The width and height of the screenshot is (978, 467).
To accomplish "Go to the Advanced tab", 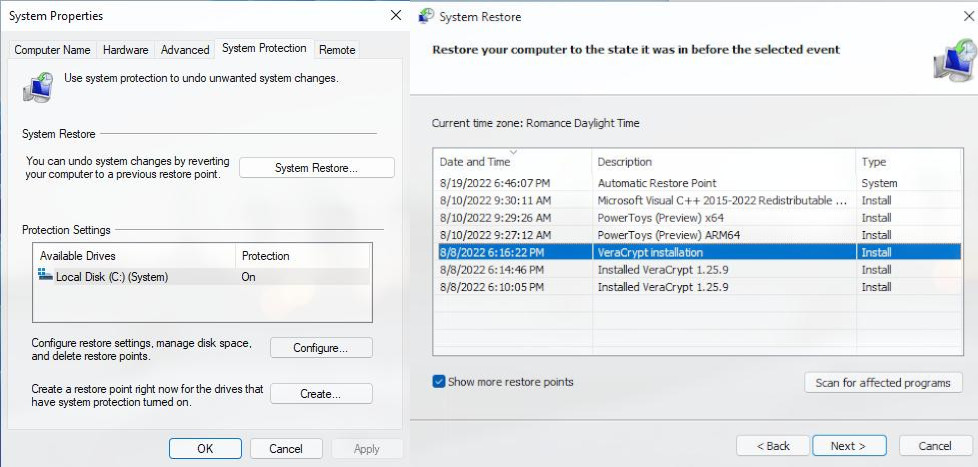I will click(185, 50).
